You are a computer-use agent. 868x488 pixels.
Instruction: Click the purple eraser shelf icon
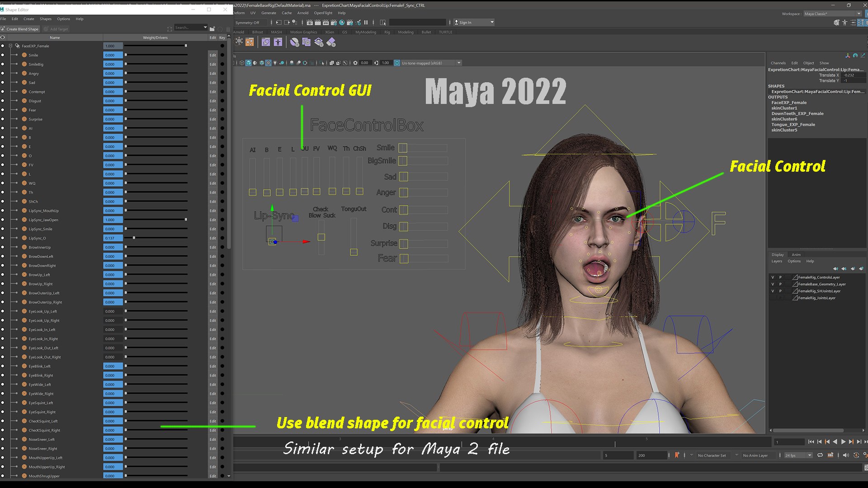(331, 42)
